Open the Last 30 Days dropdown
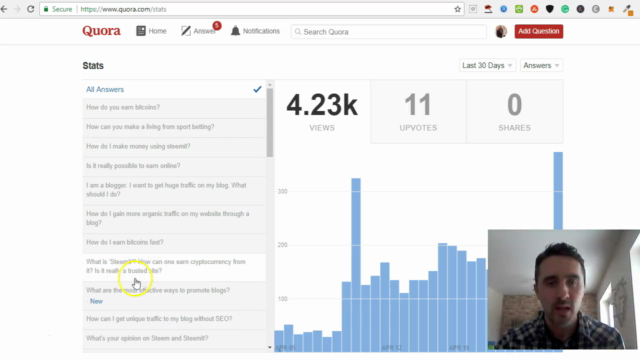Image resolution: width=640 pixels, height=360 pixels. (487, 66)
